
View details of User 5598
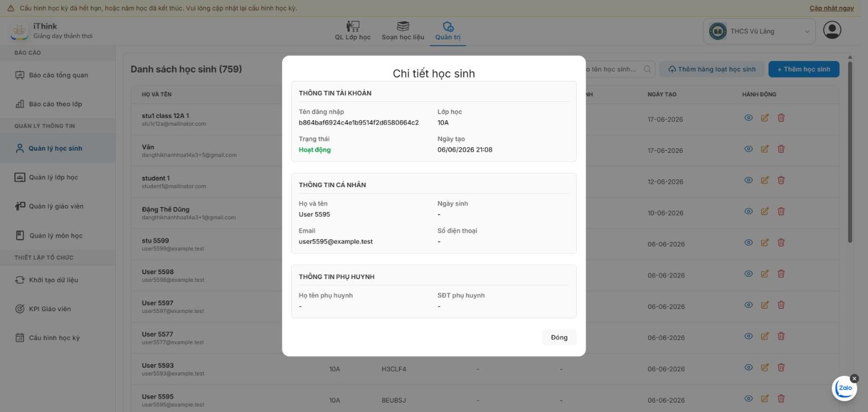[748, 274]
